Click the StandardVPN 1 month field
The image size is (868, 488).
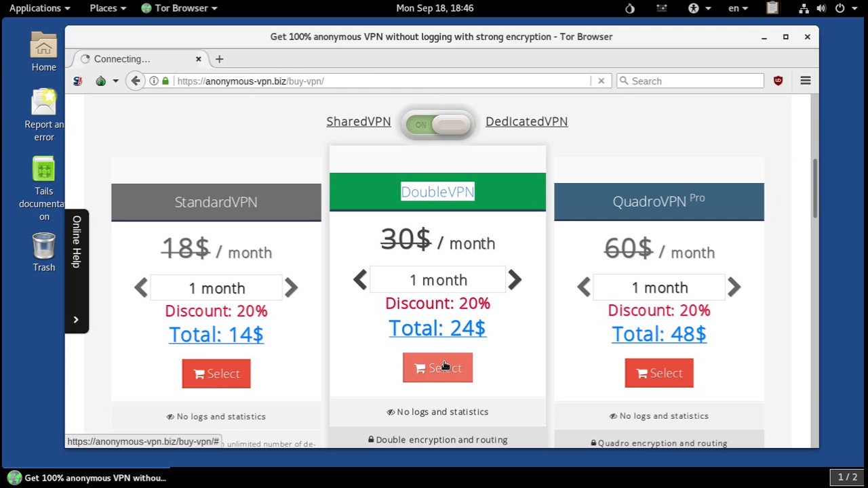(216, 288)
